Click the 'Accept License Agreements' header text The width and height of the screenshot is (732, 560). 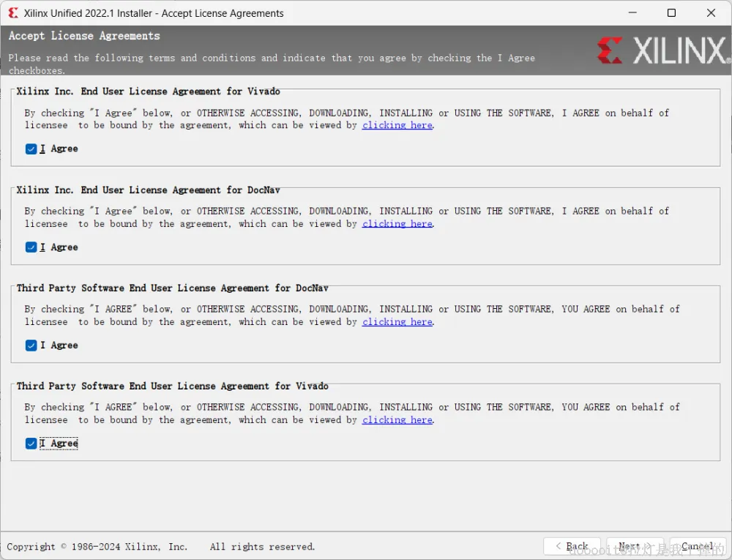coord(84,36)
